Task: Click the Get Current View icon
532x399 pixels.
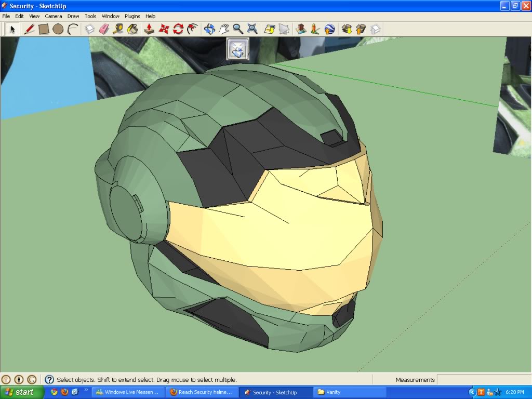Action: tap(270, 29)
